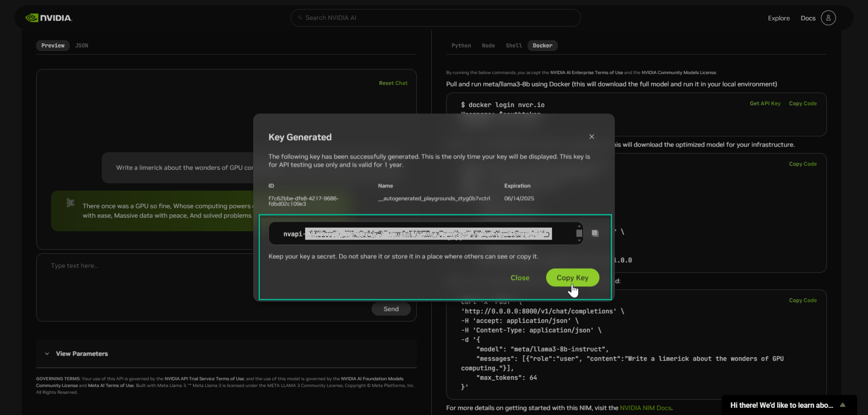Click Reset Chat above the conversation

(x=393, y=83)
